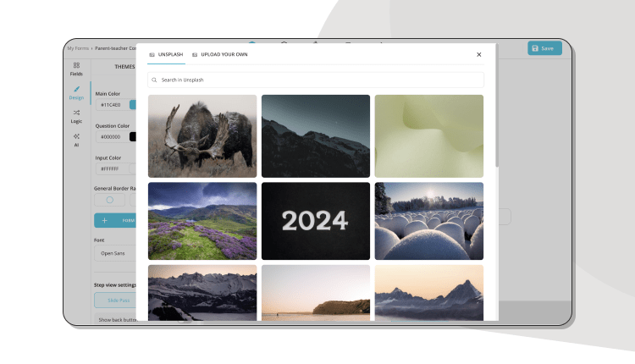635x364 pixels.
Task: Open the AI sparkle icon panel
Action: (76, 140)
